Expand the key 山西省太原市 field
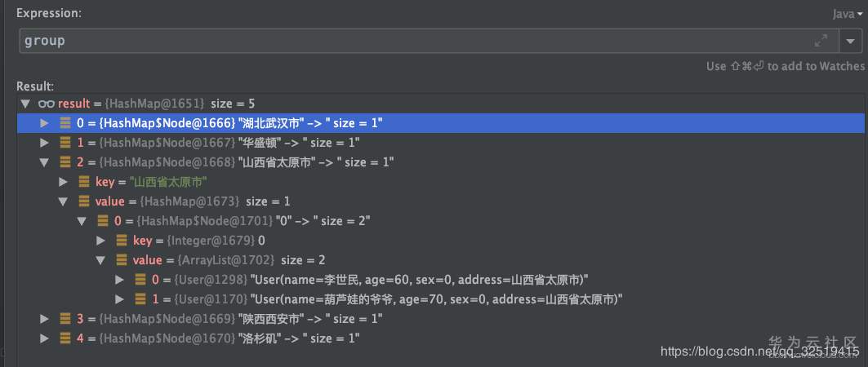 point(64,182)
